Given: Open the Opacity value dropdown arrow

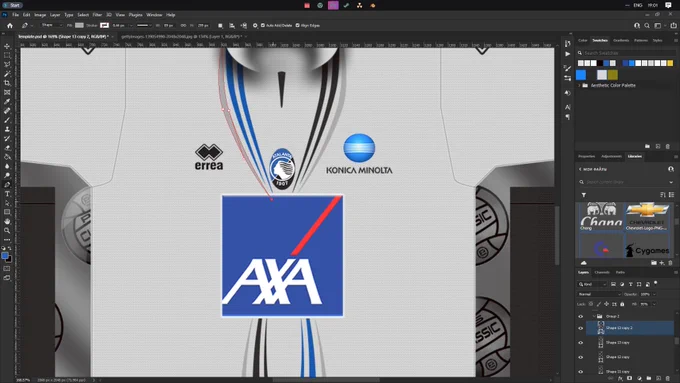Looking at the screenshot, I should coord(654,295).
